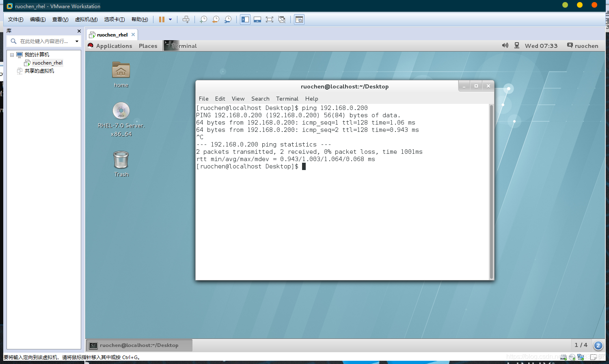
Task: Open the 1 / 4 workspace switcher
Action: pyautogui.click(x=581, y=345)
